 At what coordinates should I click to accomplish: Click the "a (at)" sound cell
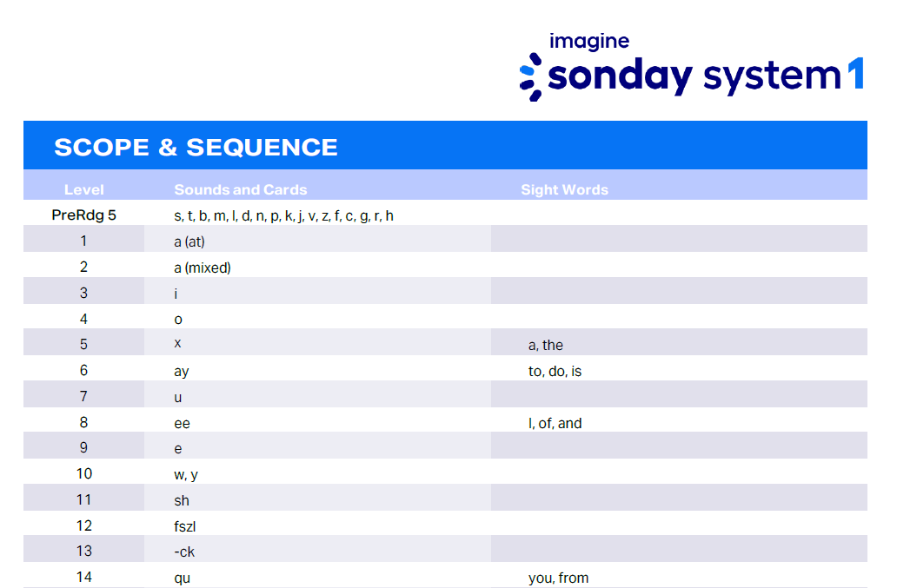[x=189, y=241]
